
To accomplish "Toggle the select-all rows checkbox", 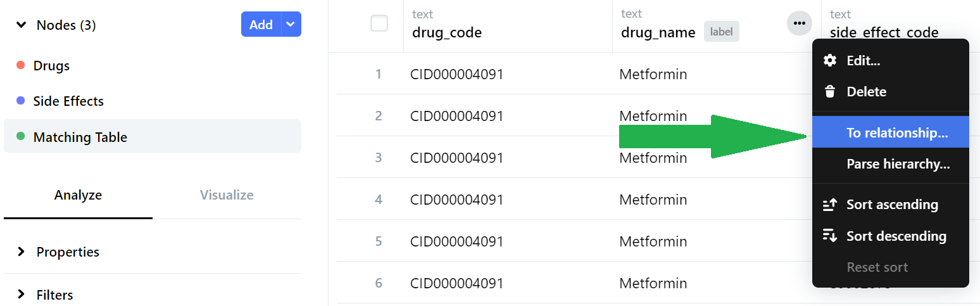I will (379, 23).
